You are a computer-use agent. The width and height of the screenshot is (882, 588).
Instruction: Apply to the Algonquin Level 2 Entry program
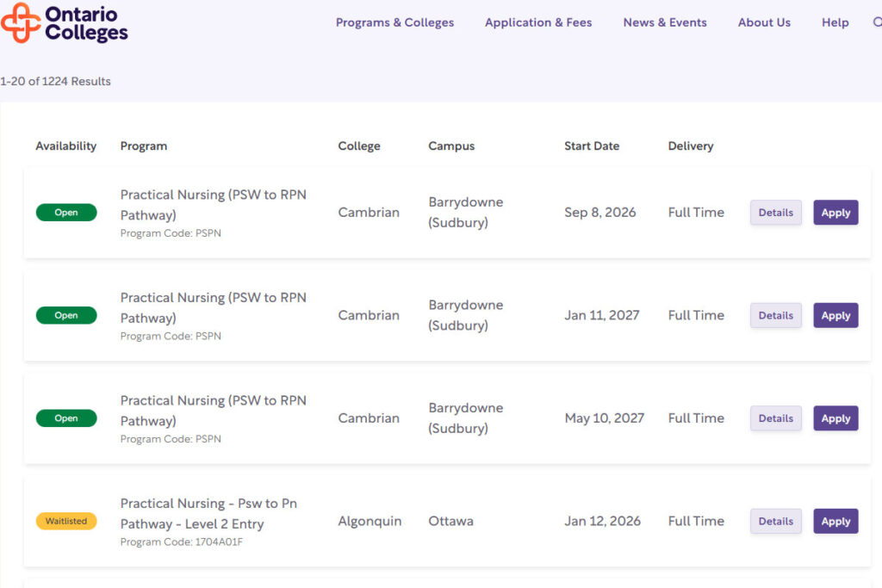835,521
